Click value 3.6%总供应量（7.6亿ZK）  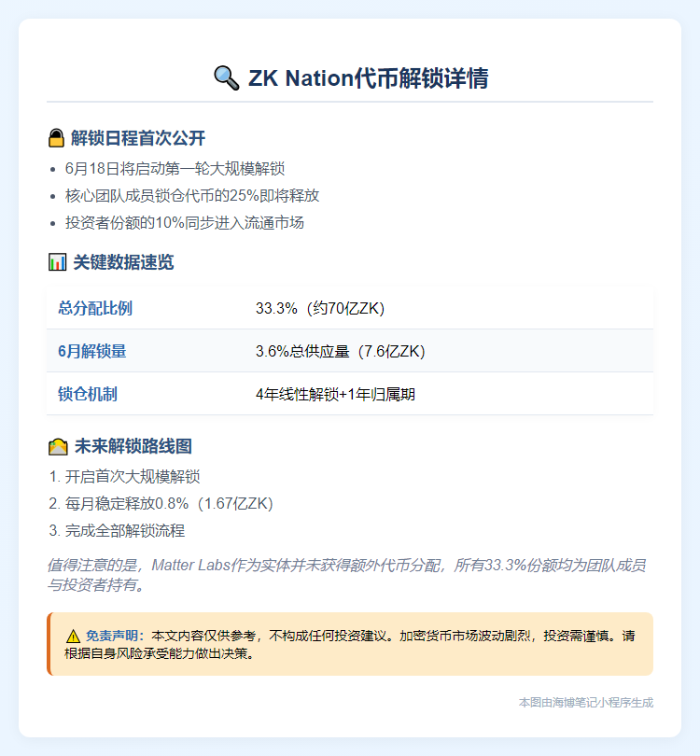[x=341, y=351]
